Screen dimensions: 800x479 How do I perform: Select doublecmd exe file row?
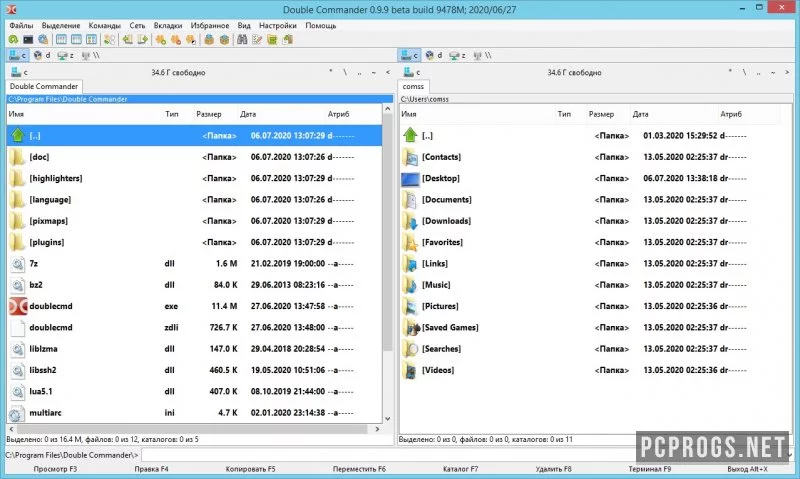(x=194, y=306)
